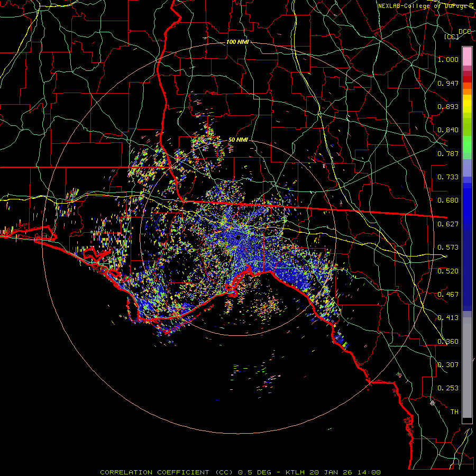Click the "100 NMI" range ring label

click(237, 42)
